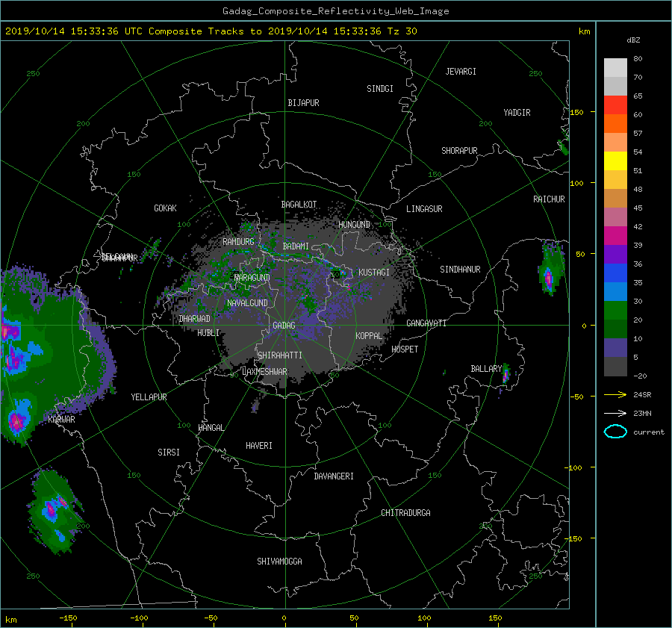Click the storm cell near Ballary
This screenshot has width=672, height=628.
(x=505, y=375)
